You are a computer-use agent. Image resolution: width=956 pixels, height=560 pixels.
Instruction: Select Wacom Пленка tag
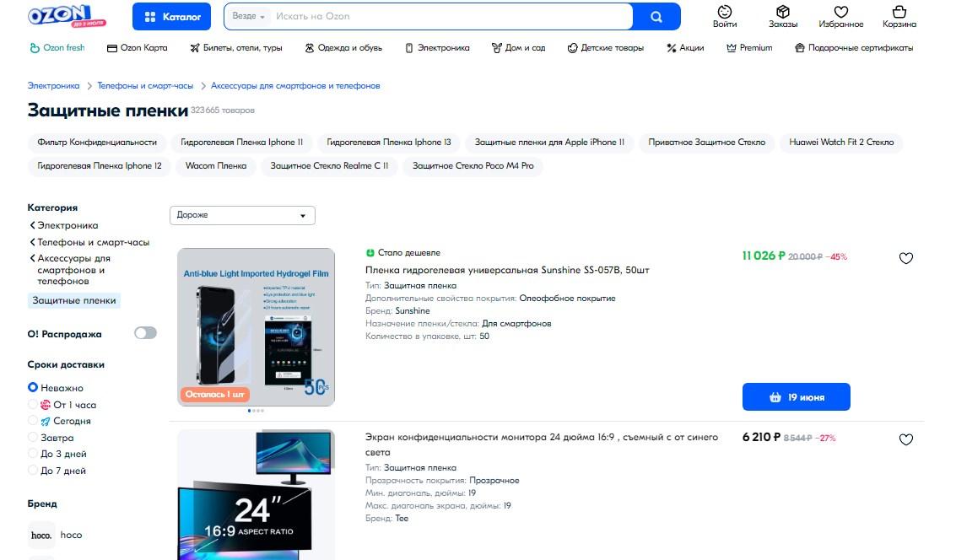(216, 166)
